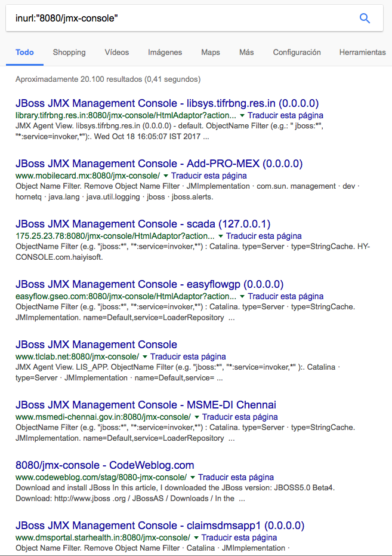Open Herramientas search tools

click(x=362, y=53)
